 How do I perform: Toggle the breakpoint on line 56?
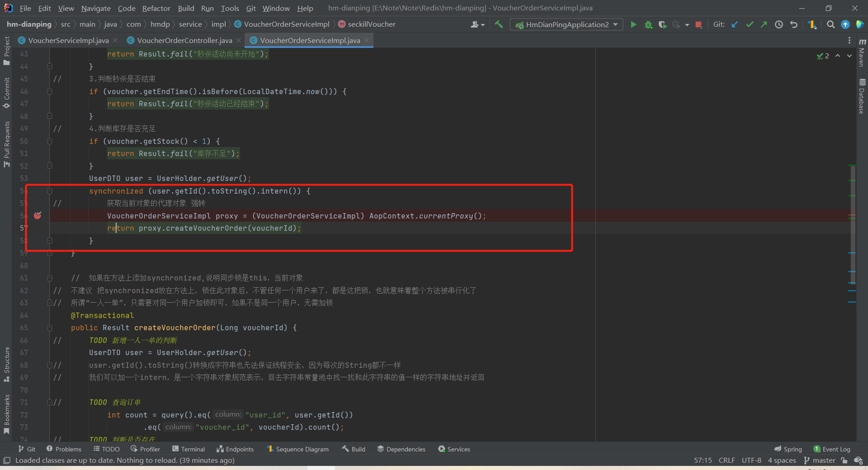tap(38, 215)
